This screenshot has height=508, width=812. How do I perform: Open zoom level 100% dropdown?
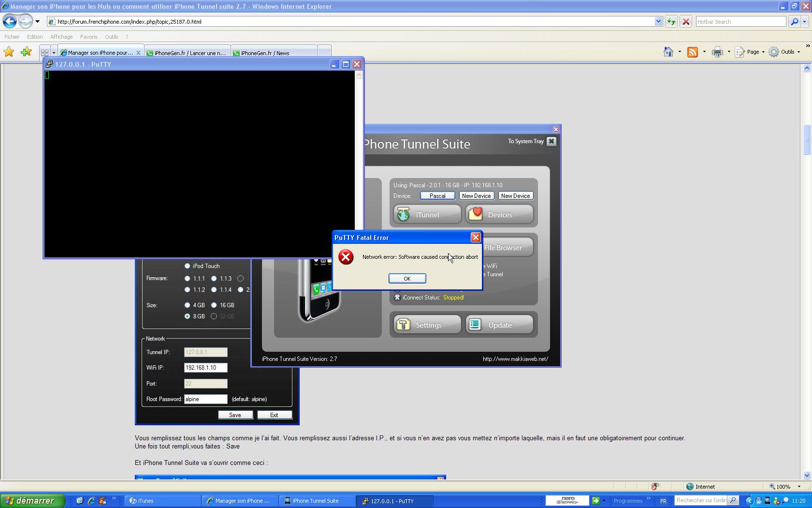[798, 487]
